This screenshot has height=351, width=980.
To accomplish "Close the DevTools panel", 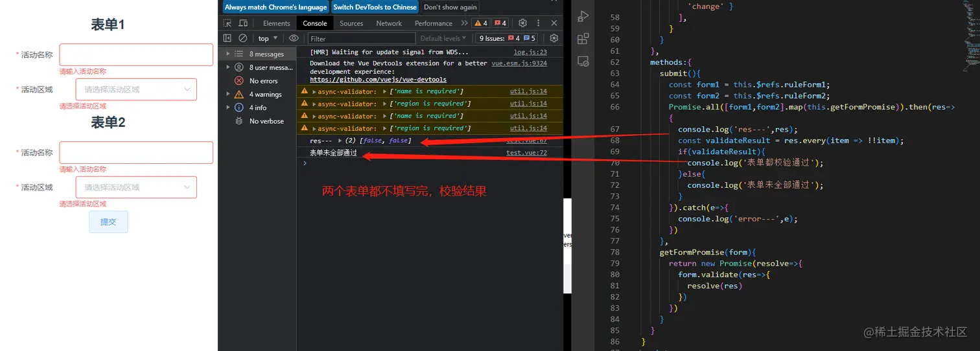I will point(554,23).
